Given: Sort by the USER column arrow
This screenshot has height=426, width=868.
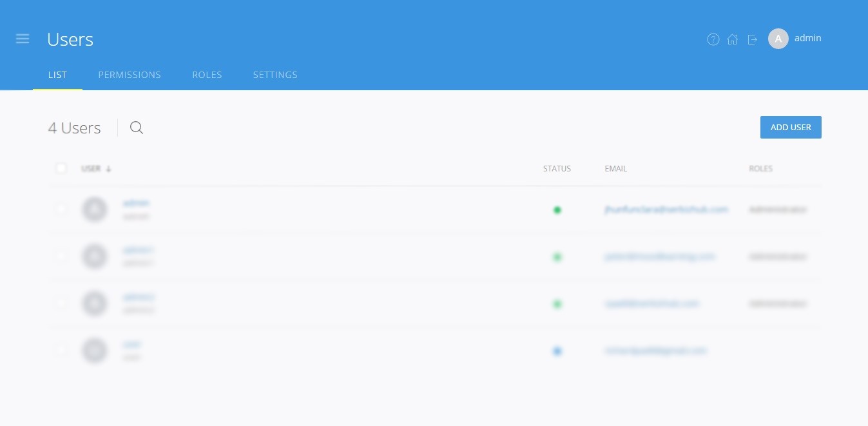Looking at the screenshot, I should point(108,169).
